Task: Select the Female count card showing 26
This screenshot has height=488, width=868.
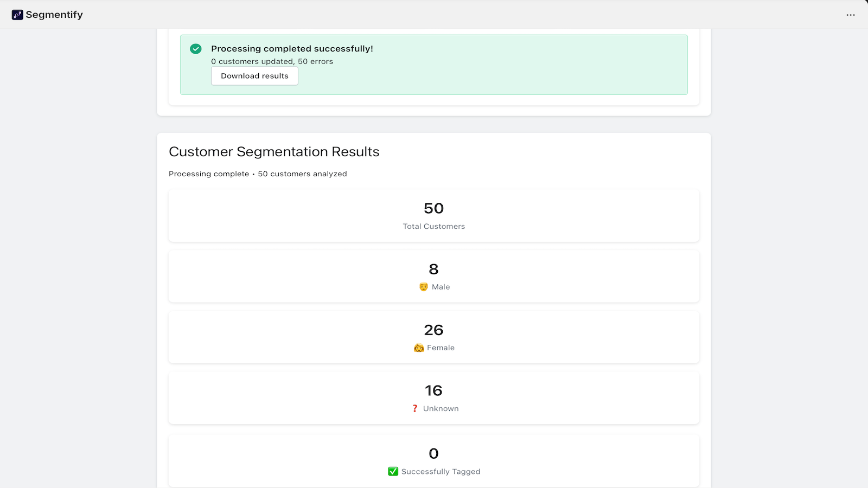Action: (434, 337)
